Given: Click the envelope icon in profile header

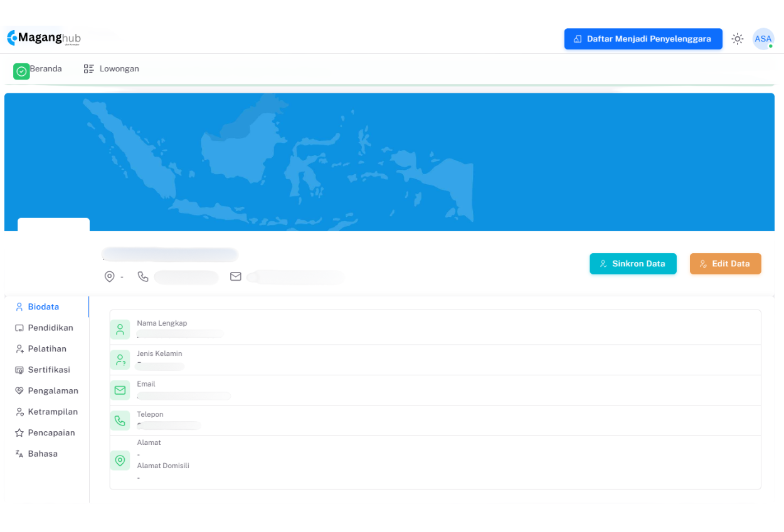Looking at the screenshot, I should [x=236, y=276].
